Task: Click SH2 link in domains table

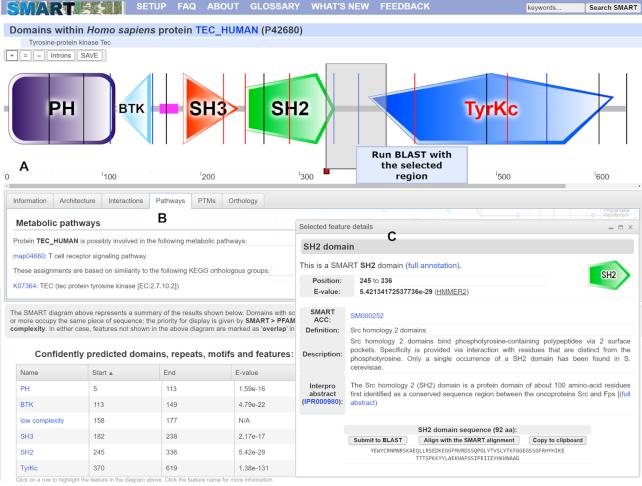Action: (27, 452)
